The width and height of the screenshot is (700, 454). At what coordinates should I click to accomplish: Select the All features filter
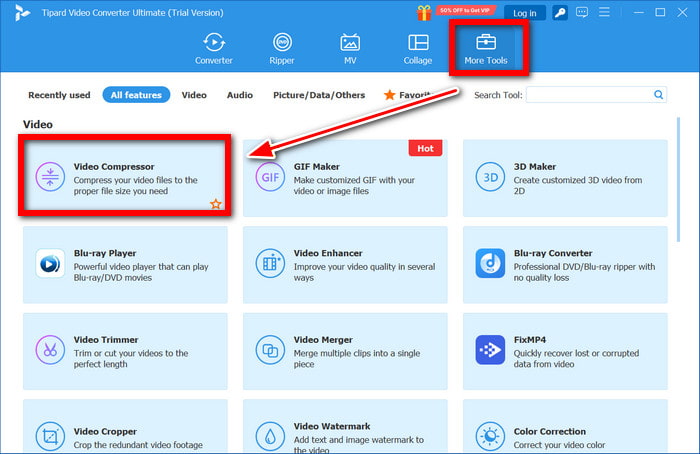[x=136, y=95]
